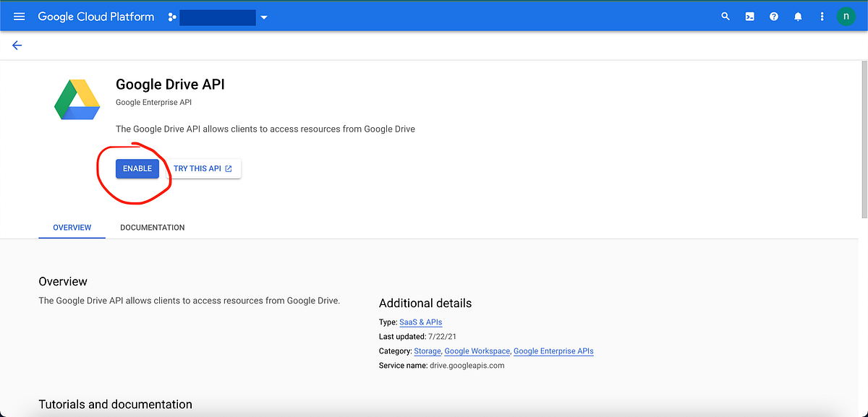Click the Google Enterprise APIs link
The height and width of the screenshot is (417, 868).
click(553, 351)
